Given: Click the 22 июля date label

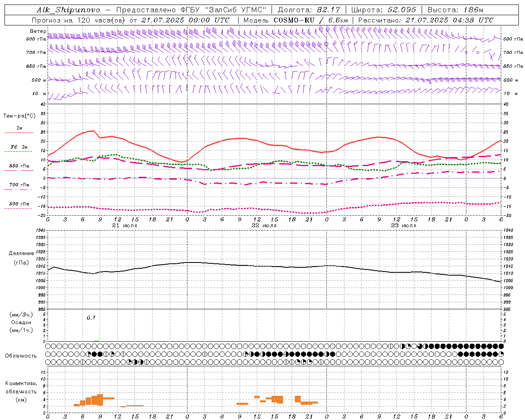Looking at the screenshot, I should click(x=264, y=226).
